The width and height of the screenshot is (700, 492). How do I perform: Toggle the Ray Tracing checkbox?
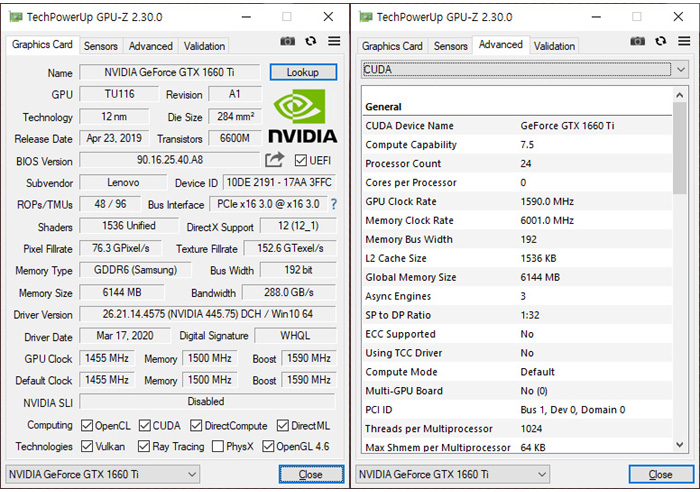(x=144, y=446)
